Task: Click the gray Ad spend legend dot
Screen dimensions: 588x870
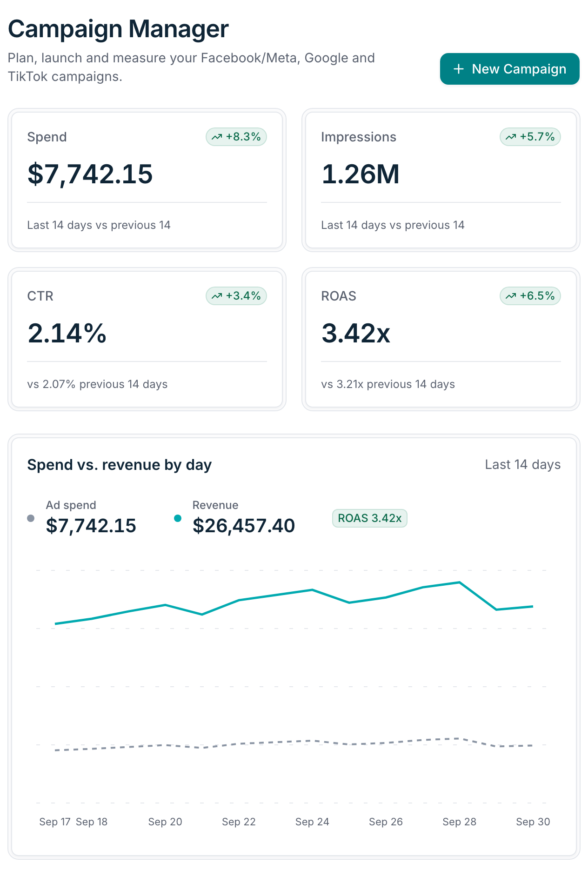Action: 31,518
